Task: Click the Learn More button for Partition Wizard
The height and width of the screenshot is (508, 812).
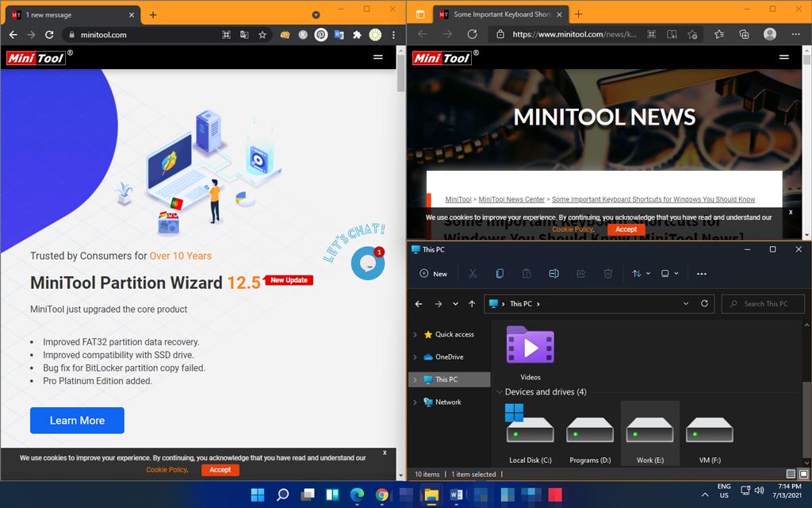Action: [77, 421]
